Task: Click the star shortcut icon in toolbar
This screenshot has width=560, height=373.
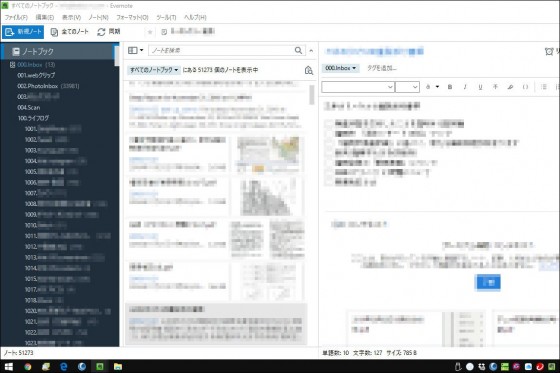Action: pos(150,32)
